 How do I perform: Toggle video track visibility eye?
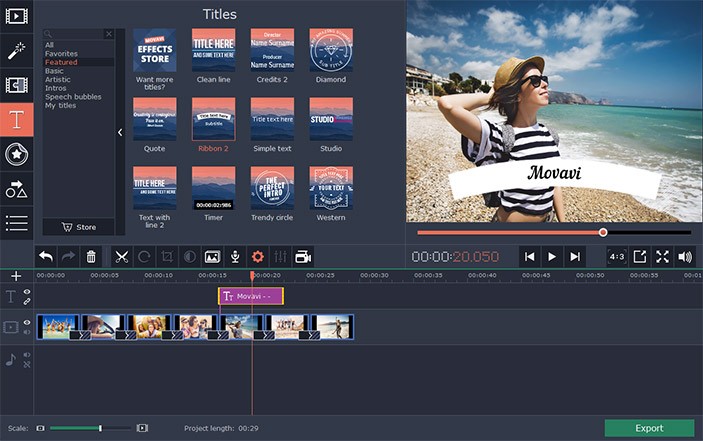pos(27,323)
